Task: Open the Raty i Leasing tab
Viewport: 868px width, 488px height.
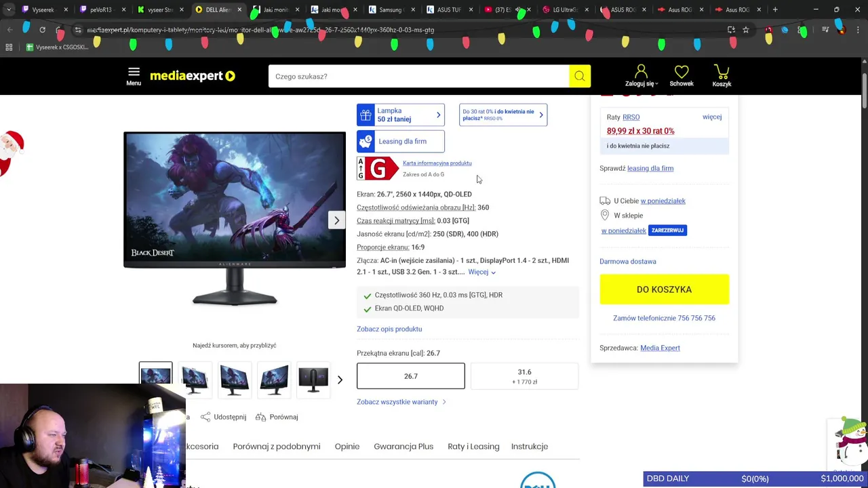Action: pos(473,446)
